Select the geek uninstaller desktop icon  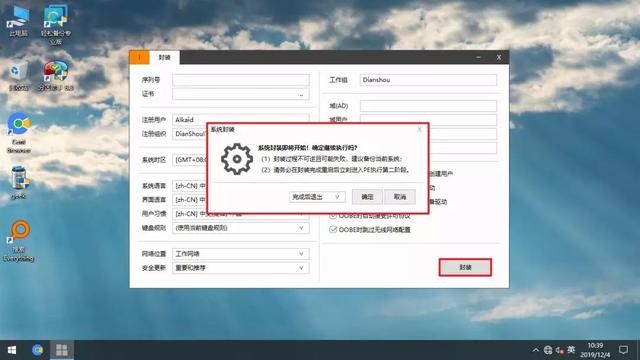click(18, 183)
